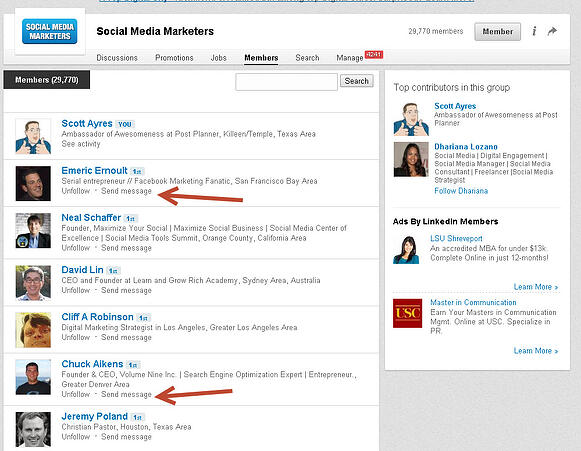
Task: Click Scott Ayres avatar in member list
Action: [x=33, y=136]
